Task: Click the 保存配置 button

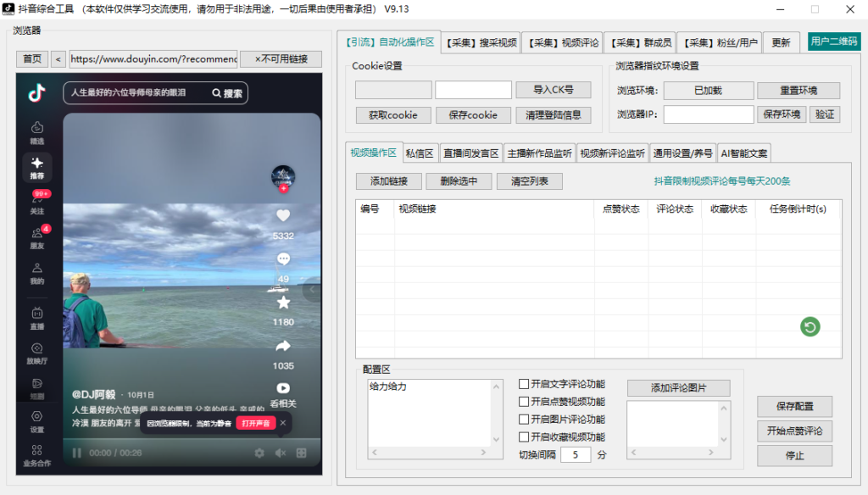Action: point(794,406)
